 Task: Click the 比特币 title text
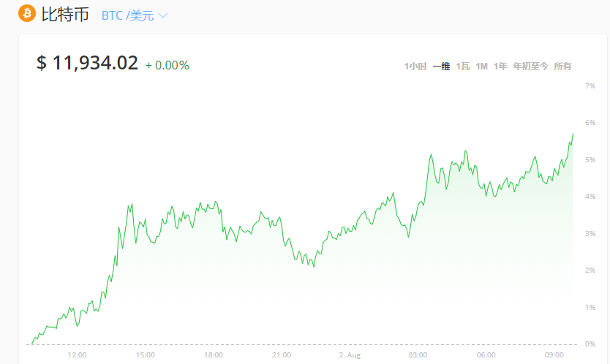pyautogui.click(x=65, y=15)
